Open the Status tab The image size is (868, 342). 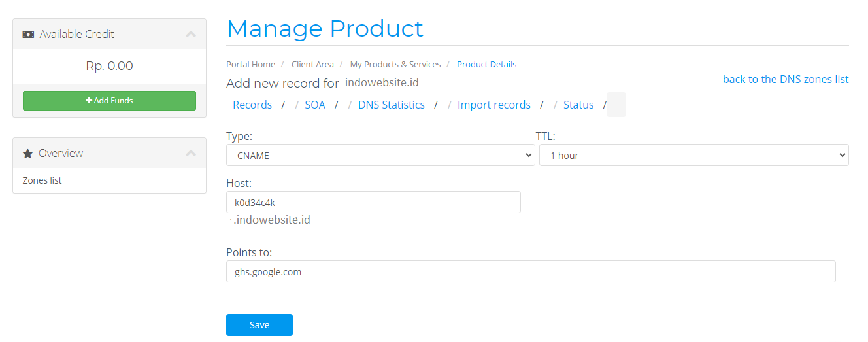pos(578,105)
